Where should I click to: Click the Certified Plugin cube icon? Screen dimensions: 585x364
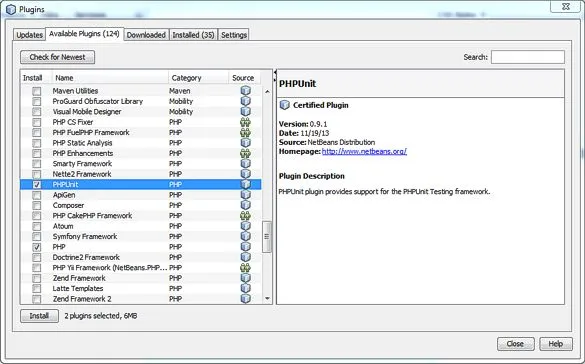click(x=285, y=105)
